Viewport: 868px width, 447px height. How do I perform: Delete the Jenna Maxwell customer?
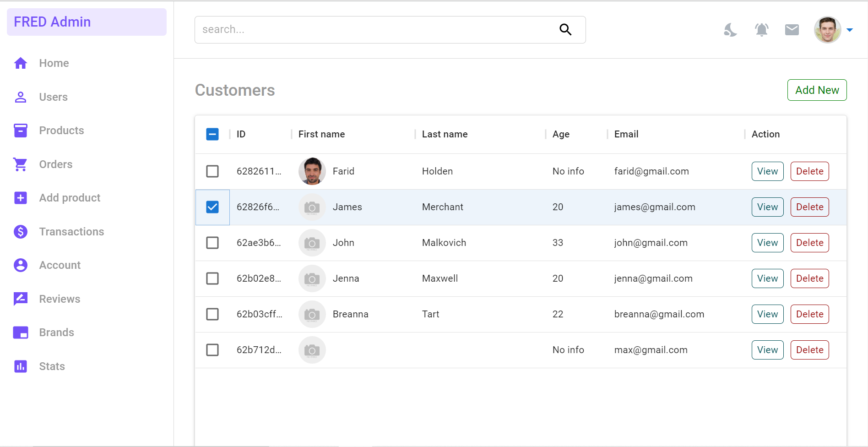810,278
